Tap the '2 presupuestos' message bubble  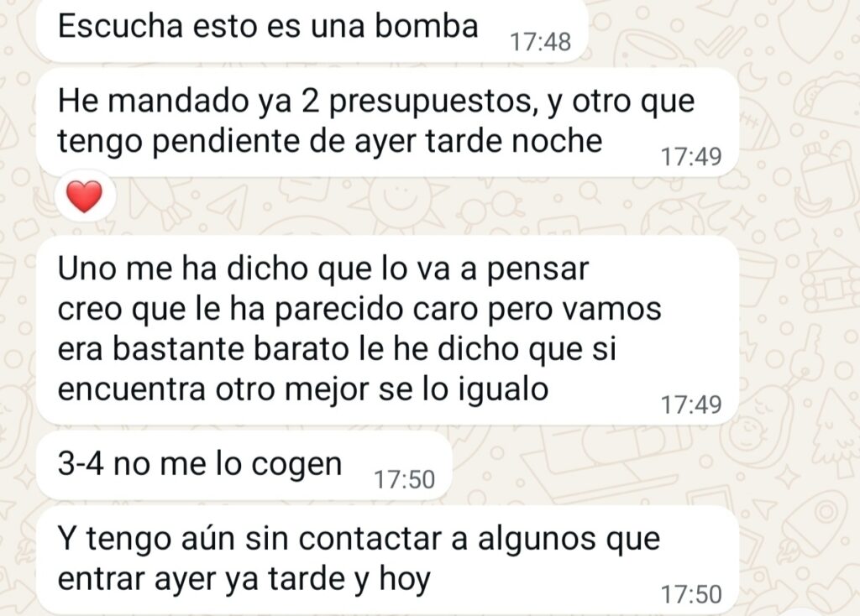coord(387,122)
